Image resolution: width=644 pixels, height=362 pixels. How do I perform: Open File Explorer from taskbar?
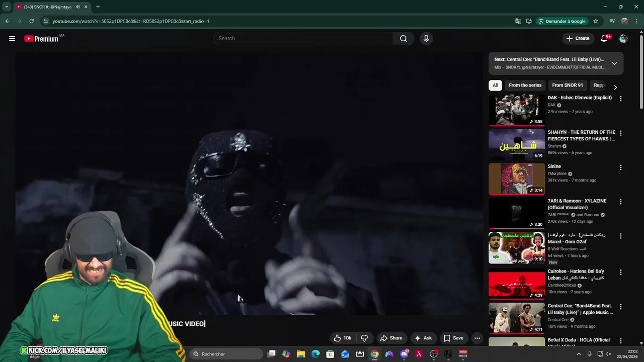301,354
